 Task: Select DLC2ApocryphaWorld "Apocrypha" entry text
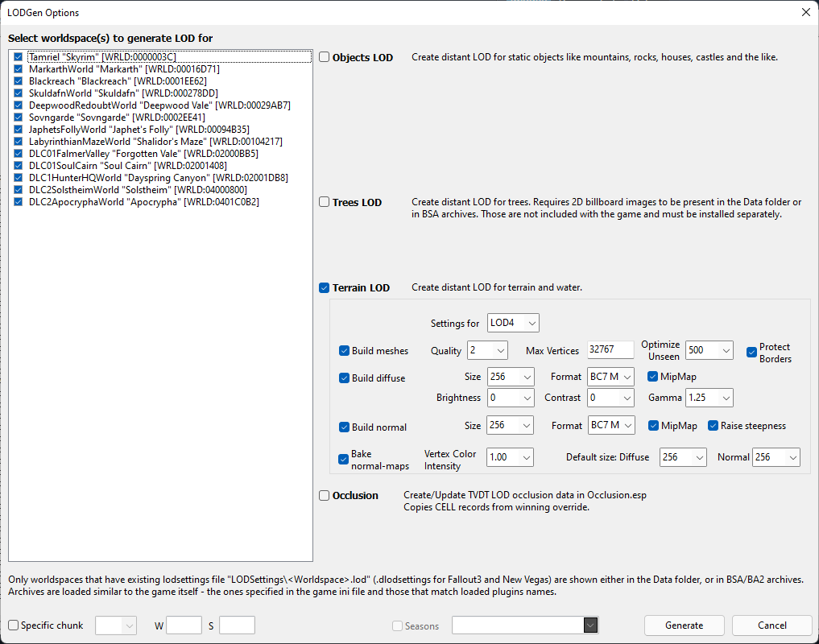(143, 201)
